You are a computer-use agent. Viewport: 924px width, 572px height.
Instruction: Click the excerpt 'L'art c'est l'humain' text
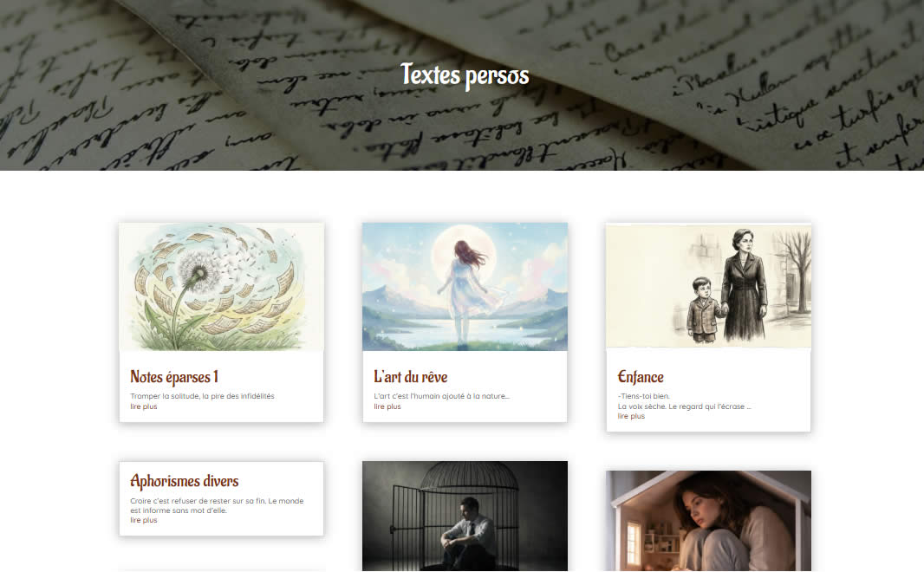pos(441,396)
